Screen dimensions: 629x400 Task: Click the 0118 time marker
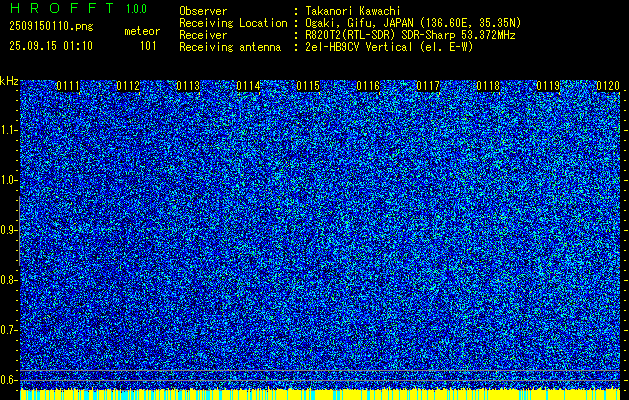click(x=488, y=86)
